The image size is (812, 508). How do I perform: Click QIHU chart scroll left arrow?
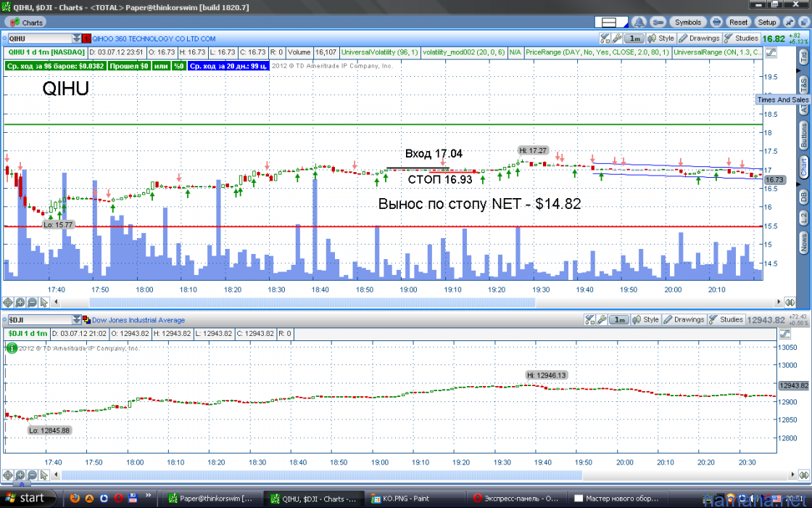coord(57,302)
